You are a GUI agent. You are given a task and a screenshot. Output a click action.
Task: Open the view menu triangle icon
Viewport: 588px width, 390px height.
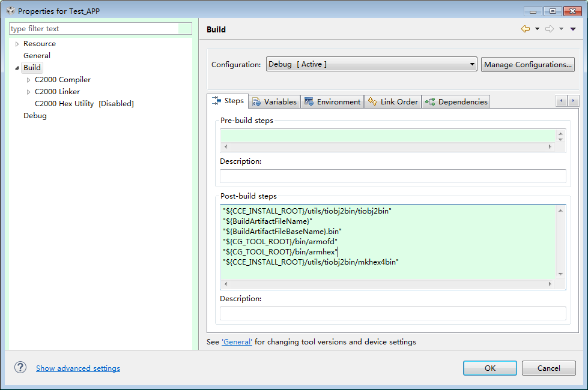(x=573, y=29)
